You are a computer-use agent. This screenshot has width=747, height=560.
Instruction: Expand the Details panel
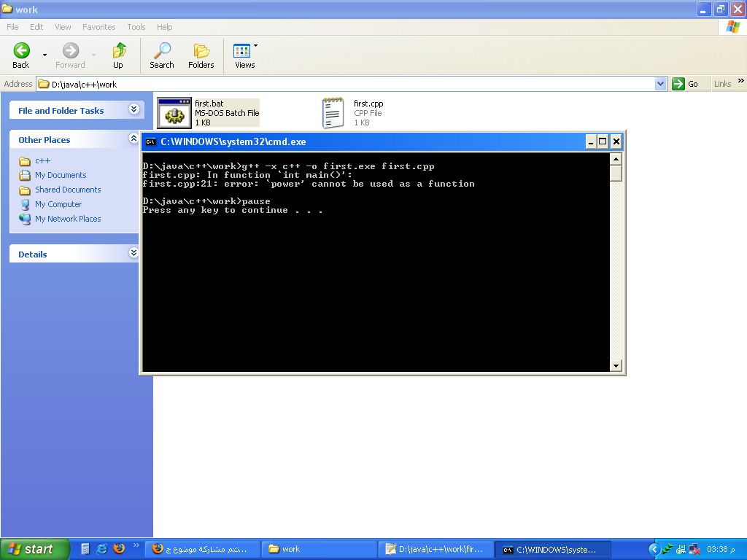pos(134,252)
